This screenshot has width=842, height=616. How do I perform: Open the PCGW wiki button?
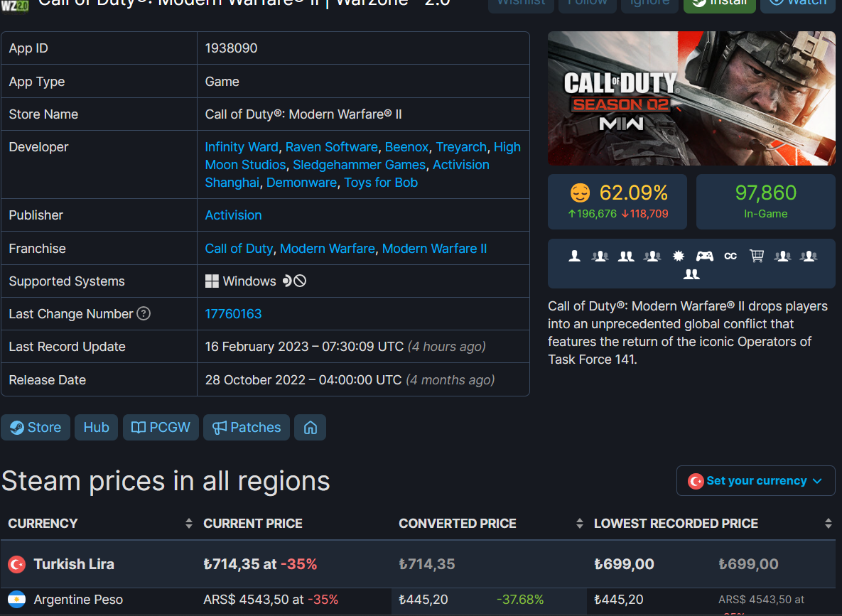[x=161, y=428]
